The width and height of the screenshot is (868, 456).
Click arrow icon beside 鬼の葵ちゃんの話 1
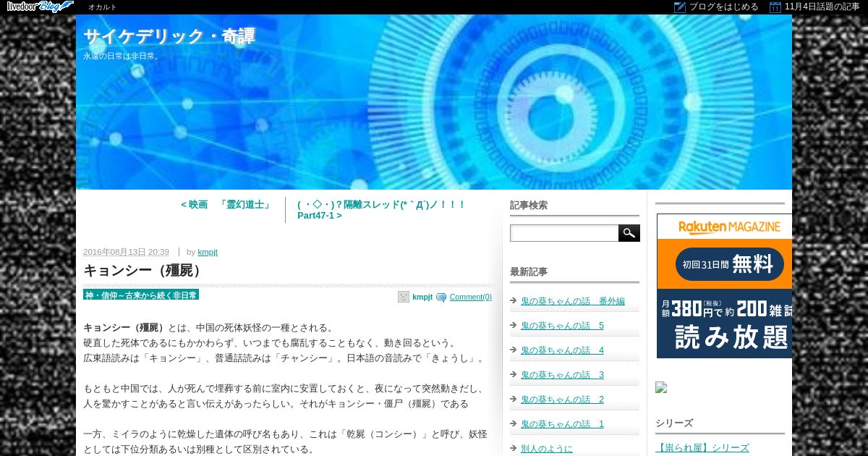click(x=513, y=424)
